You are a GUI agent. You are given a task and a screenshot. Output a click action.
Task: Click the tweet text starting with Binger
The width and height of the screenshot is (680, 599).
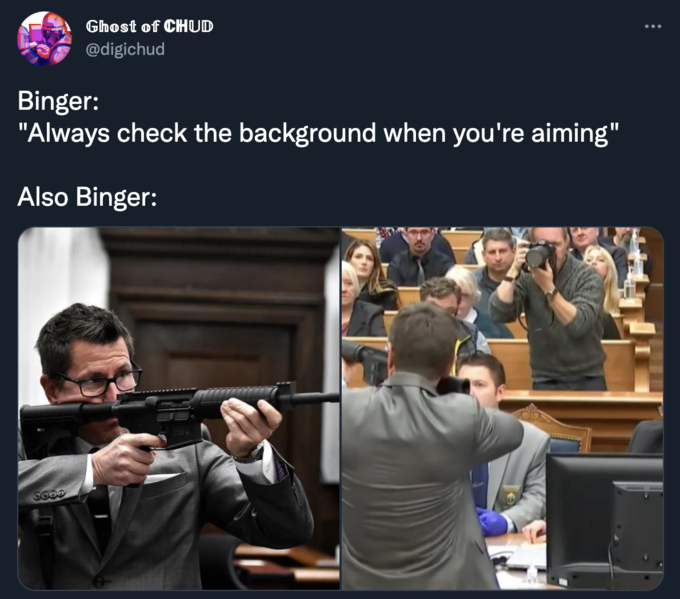pyautogui.click(x=58, y=101)
